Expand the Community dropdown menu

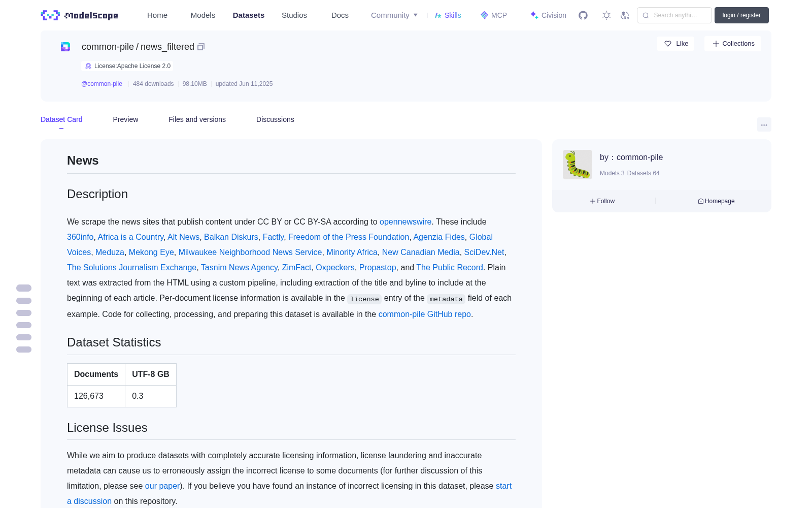tap(394, 15)
